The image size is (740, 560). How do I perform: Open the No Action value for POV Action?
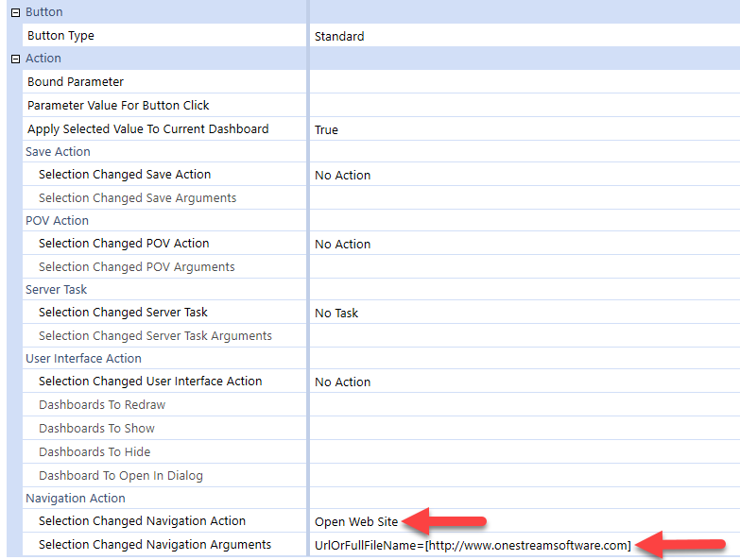pos(343,245)
